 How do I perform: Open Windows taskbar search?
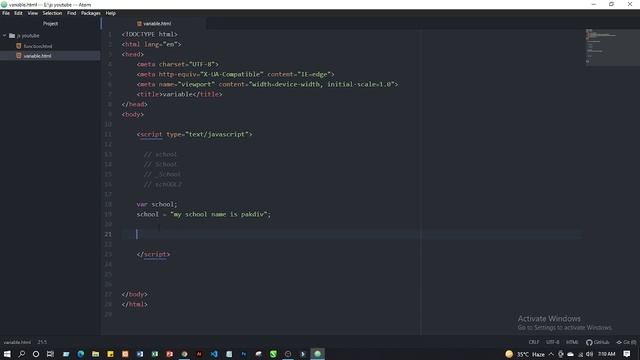[21, 354]
